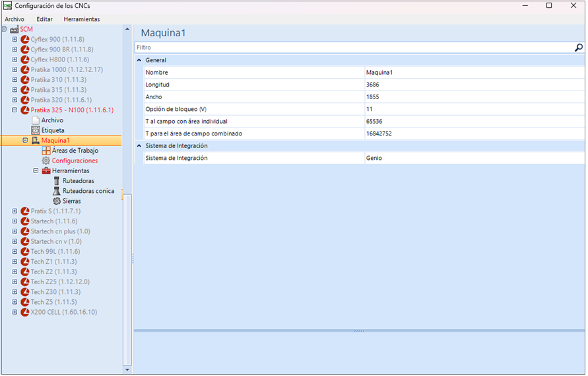588x376 pixels.
Task: Expand the X200 CELL node
Action: [x=15, y=312]
